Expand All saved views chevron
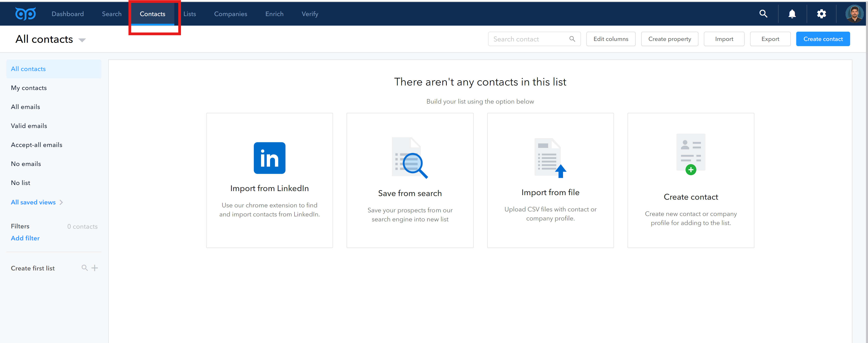This screenshot has width=868, height=343. pos(61,202)
